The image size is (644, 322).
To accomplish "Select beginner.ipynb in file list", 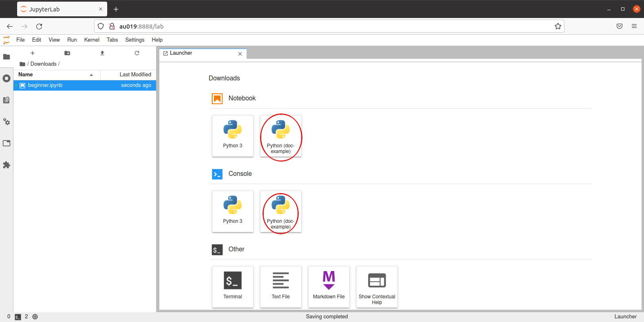I will tap(85, 85).
